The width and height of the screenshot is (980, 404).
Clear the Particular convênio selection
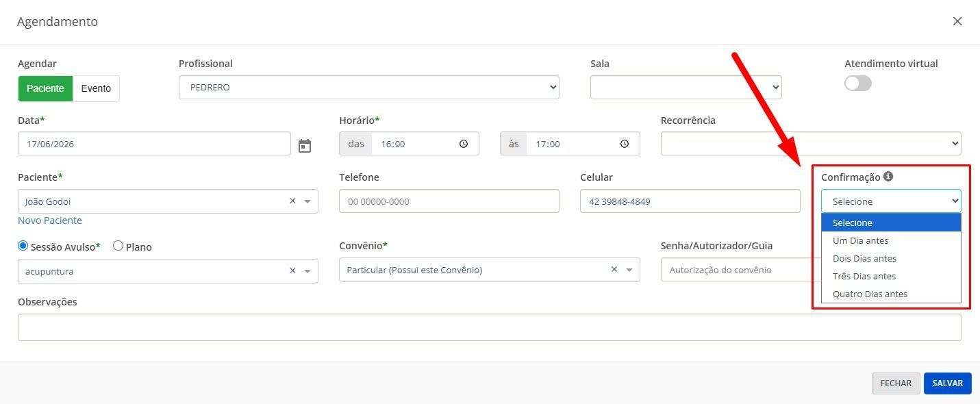(x=614, y=270)
